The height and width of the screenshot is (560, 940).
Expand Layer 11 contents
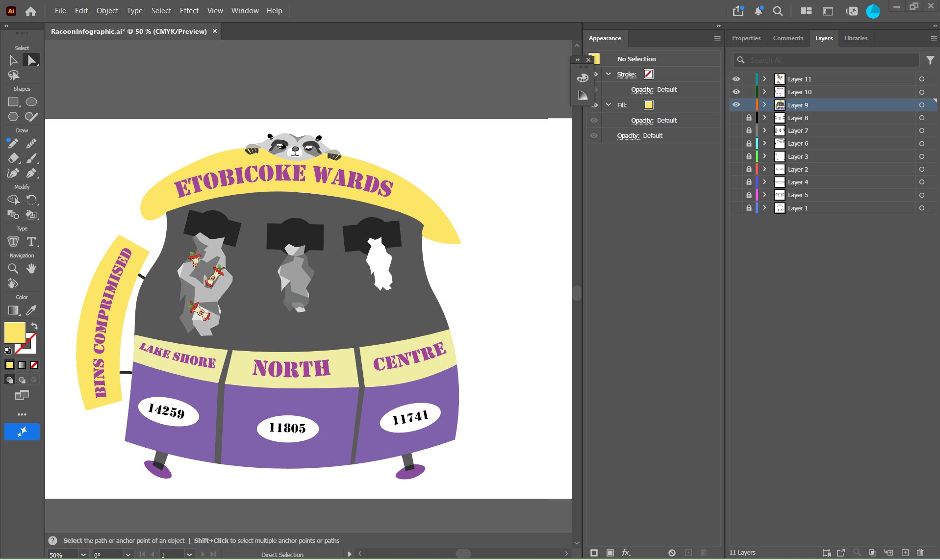coord(764,79)
